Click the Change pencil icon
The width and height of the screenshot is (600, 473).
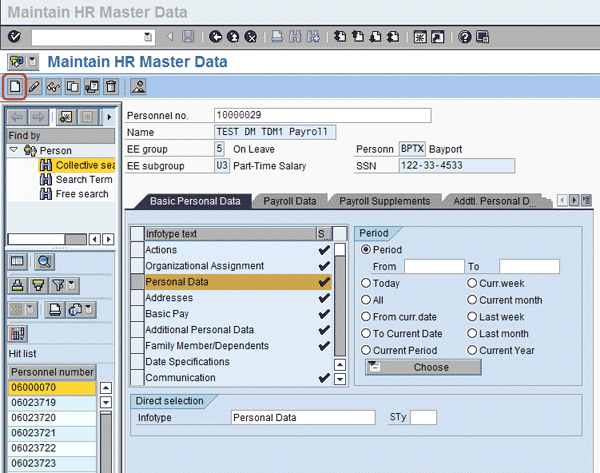(x=35, y=87)
